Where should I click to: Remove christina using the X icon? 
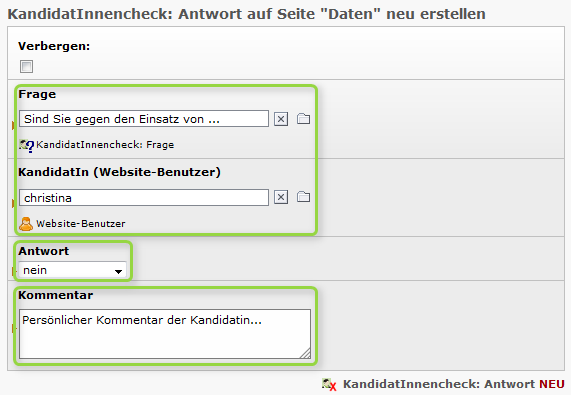[x=281, y=197]
